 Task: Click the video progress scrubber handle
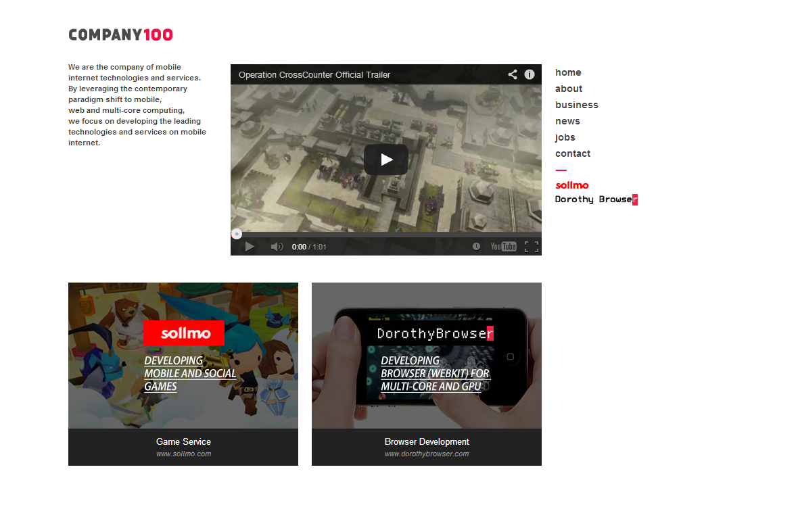(237, 234)
